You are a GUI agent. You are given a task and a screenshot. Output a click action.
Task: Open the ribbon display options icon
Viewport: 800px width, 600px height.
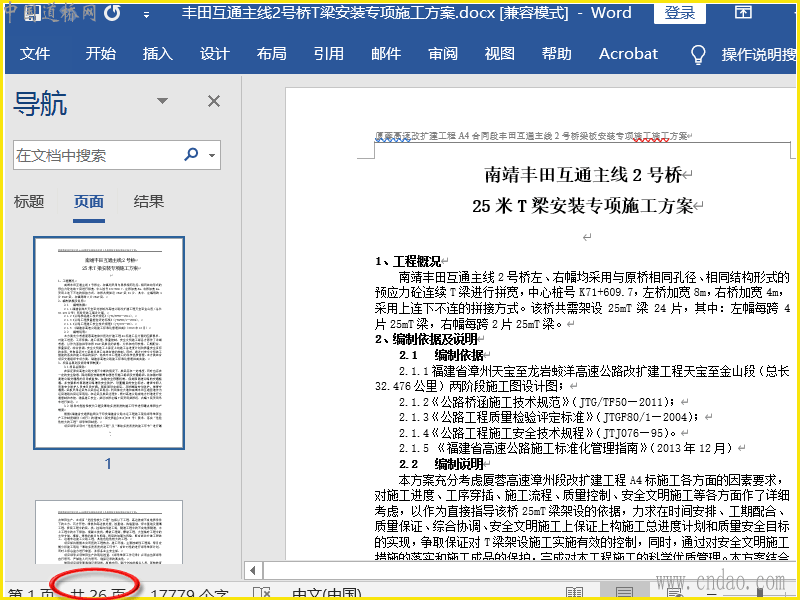point(743,12)
